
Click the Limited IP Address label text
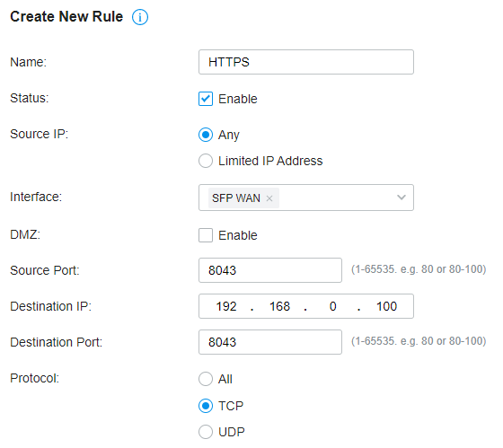[x=270, y=161]
